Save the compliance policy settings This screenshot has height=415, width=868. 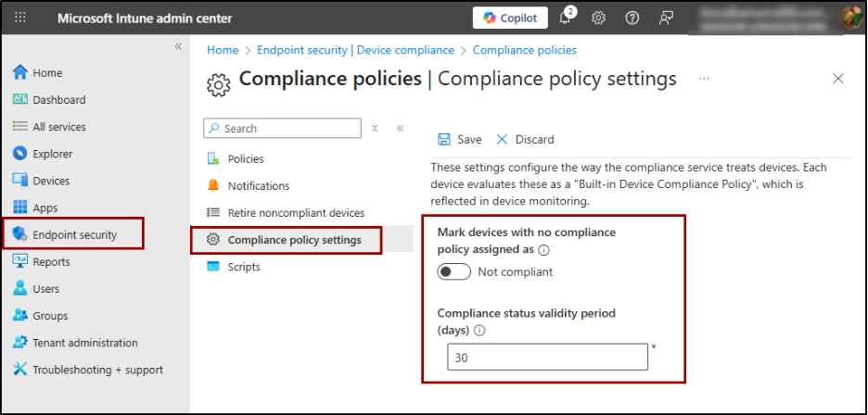[459, 140]
